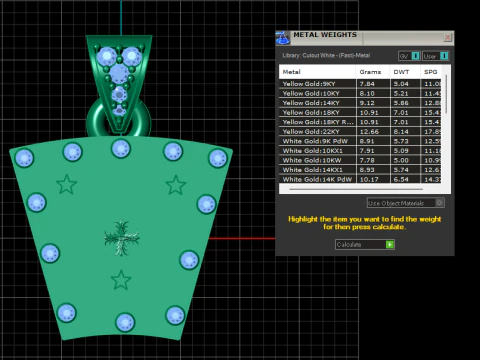Screen dimensions: 480x360
Task: Click the 7.84 grams cell
Action: click(x=373, y=84)
